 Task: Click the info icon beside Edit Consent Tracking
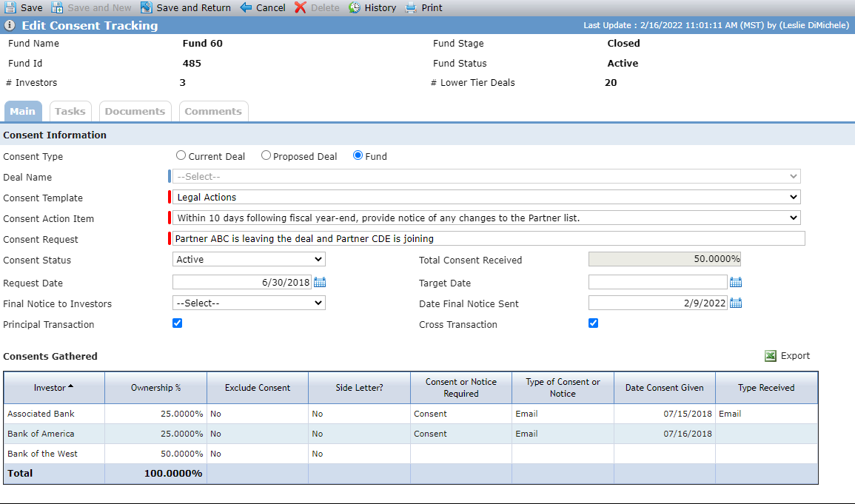pos(10,26)
